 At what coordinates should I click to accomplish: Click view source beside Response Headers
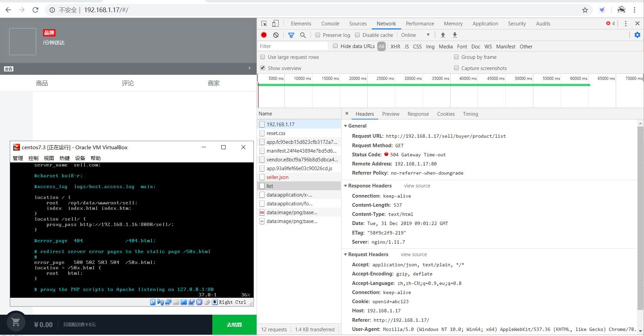417,186
